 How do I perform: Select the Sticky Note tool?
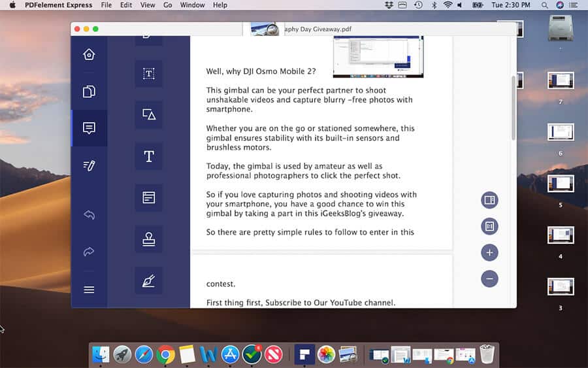149,197
